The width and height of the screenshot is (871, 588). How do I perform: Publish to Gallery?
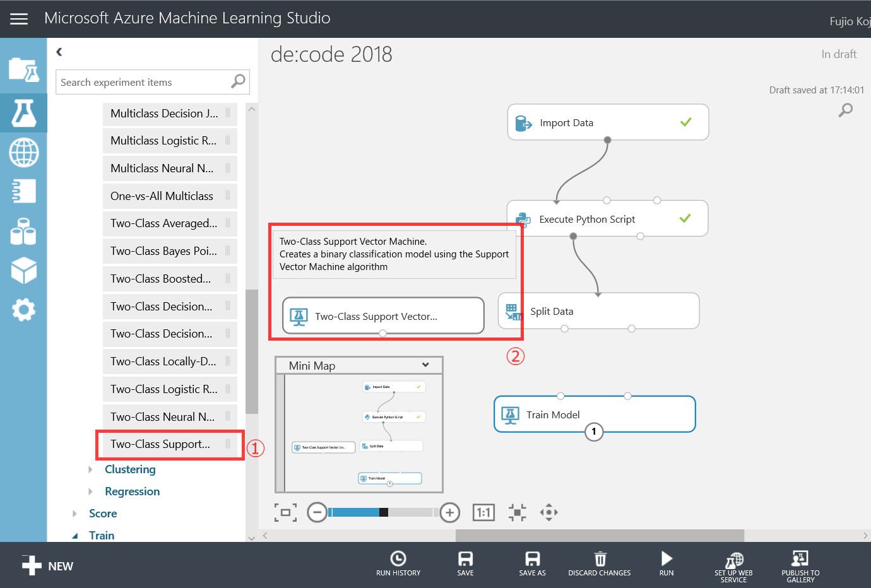(x=800, y=567)
